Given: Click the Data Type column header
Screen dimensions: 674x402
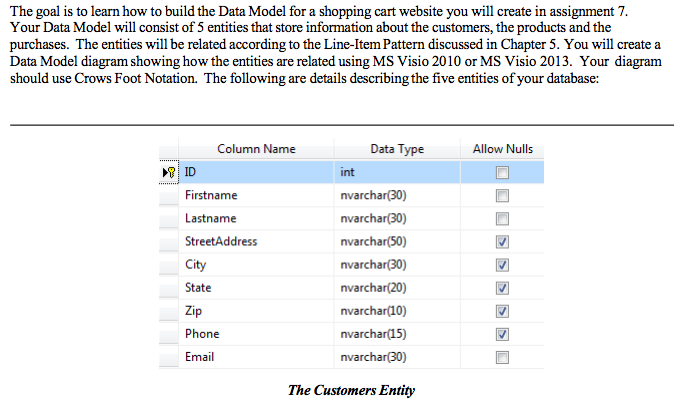Looking at the screenshot, I should tap(397, 149).
